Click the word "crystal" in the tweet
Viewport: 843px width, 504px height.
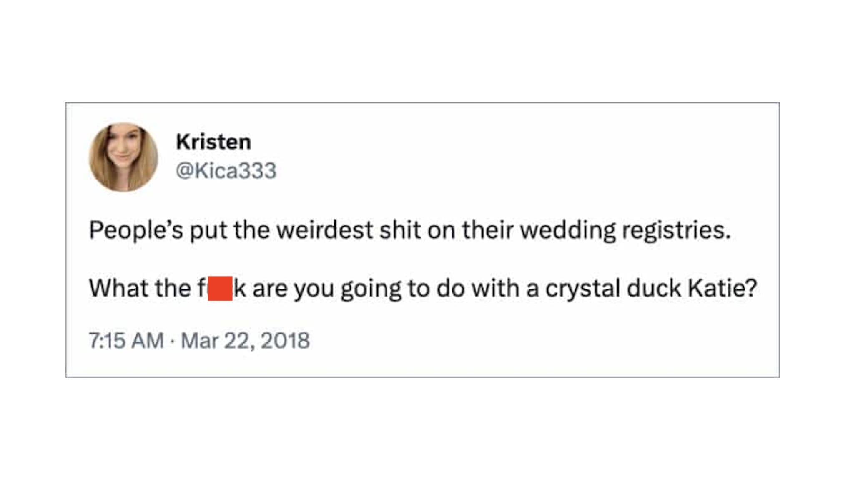pyautogui.click(x=582, y=288)
